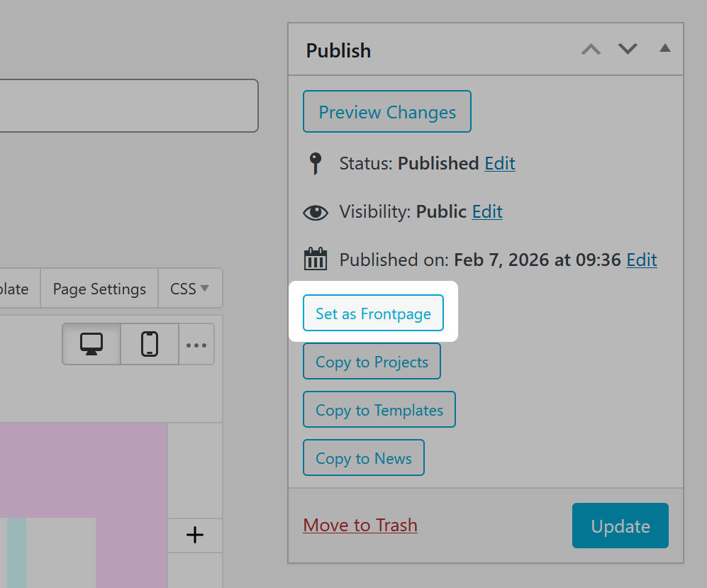Open the three-dots more options menu
The image size is (707, 588).
pyautogui.click(x=196, y=345)
